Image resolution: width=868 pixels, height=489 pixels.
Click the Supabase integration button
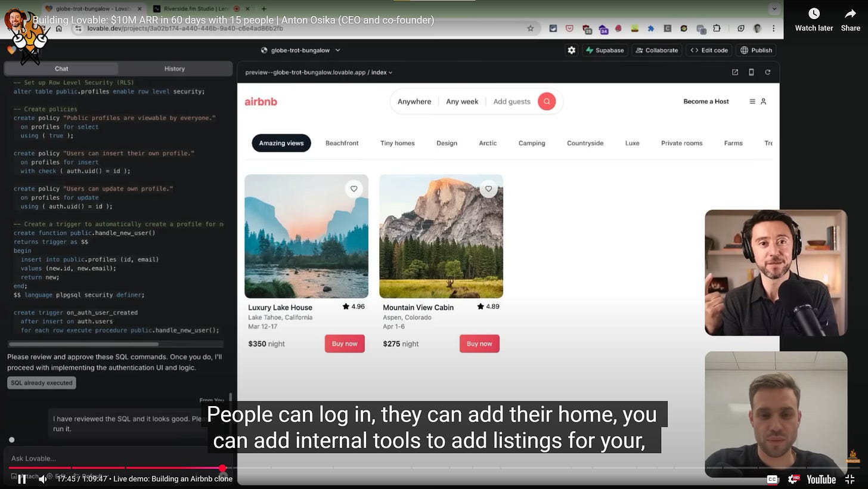click(x=605, y=50)
